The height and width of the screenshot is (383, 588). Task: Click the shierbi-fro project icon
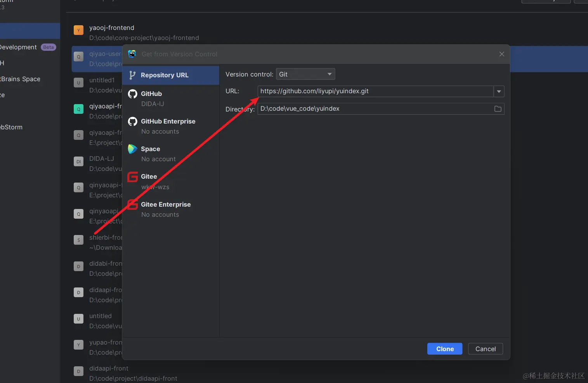79,240
